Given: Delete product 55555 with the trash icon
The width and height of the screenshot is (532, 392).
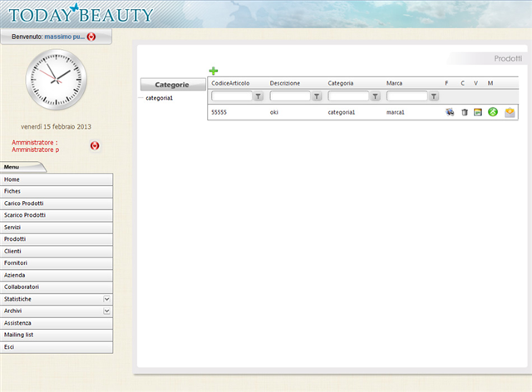Looking at the screenshot, I should pos(465,112).
